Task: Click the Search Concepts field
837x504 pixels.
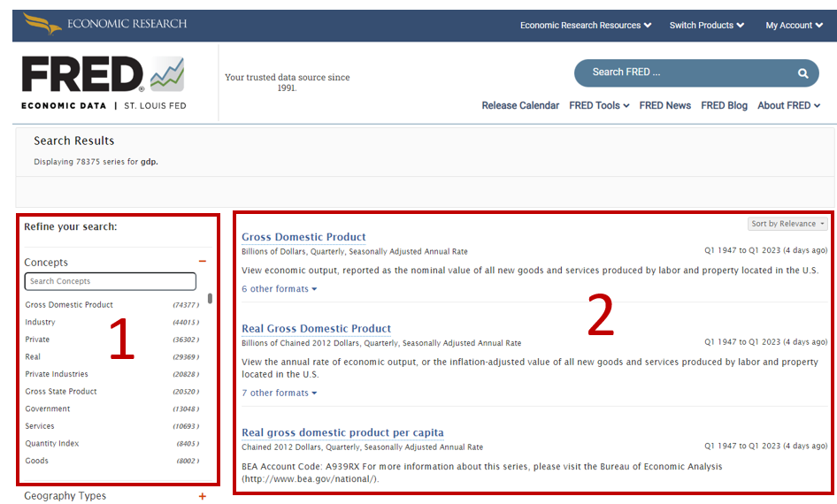Action: click(111, 281)
